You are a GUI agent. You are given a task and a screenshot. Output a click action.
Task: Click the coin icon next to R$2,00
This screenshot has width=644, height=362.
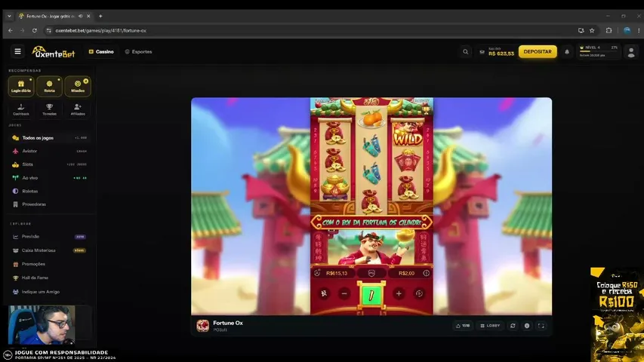coord(426,273)
